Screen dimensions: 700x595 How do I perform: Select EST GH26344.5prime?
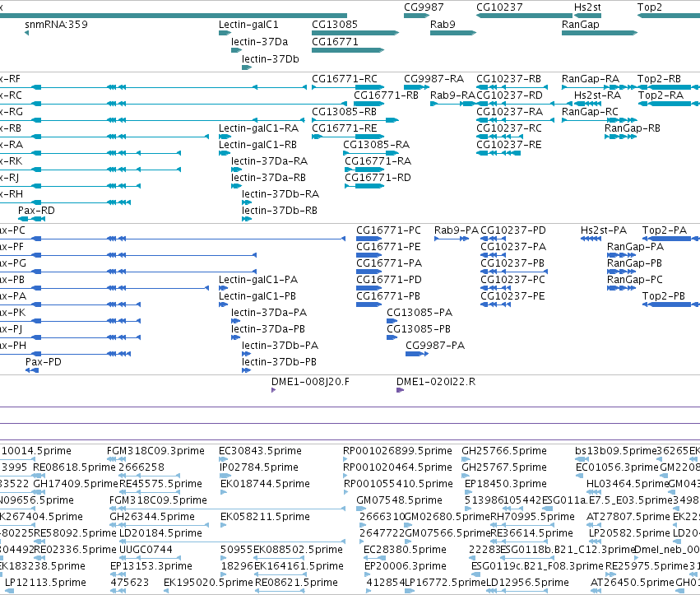pyautogui.click(x=160, y=525)
